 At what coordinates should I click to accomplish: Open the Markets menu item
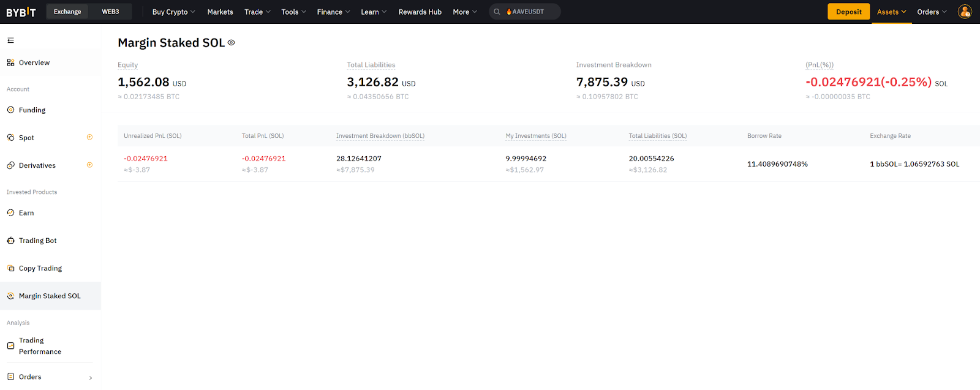pyautogui.click(x=220, y=12)
